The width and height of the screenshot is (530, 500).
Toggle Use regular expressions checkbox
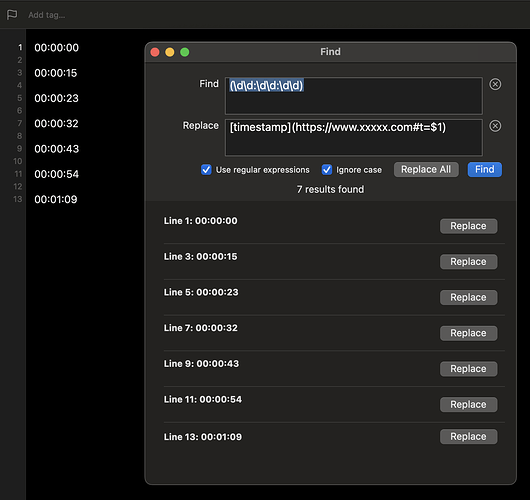point(206,169)
